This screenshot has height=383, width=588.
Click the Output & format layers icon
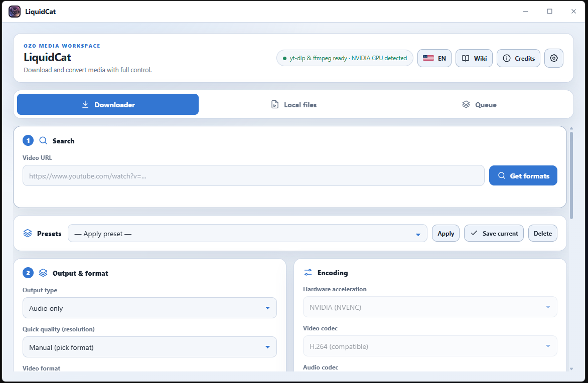click(43, 273)
